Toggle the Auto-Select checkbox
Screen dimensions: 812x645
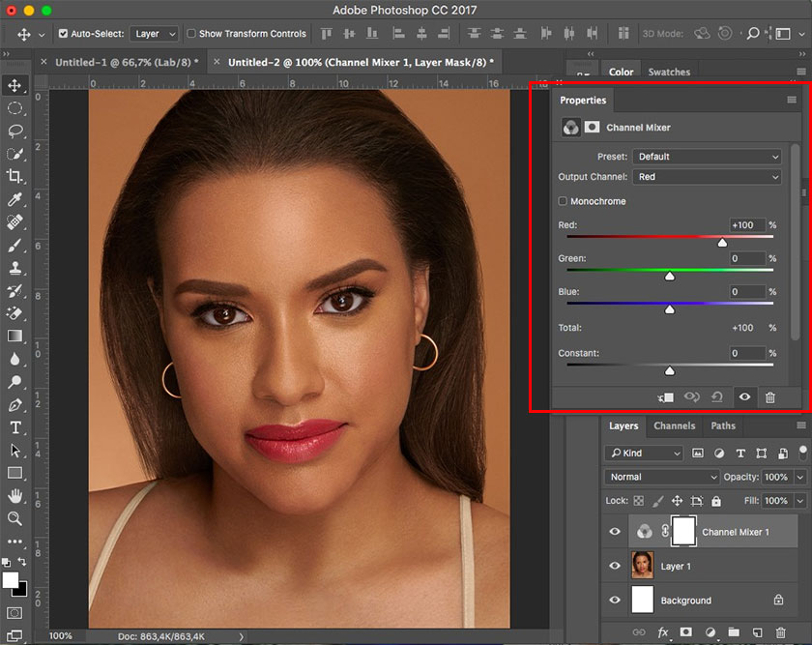[x=64, y=34]
